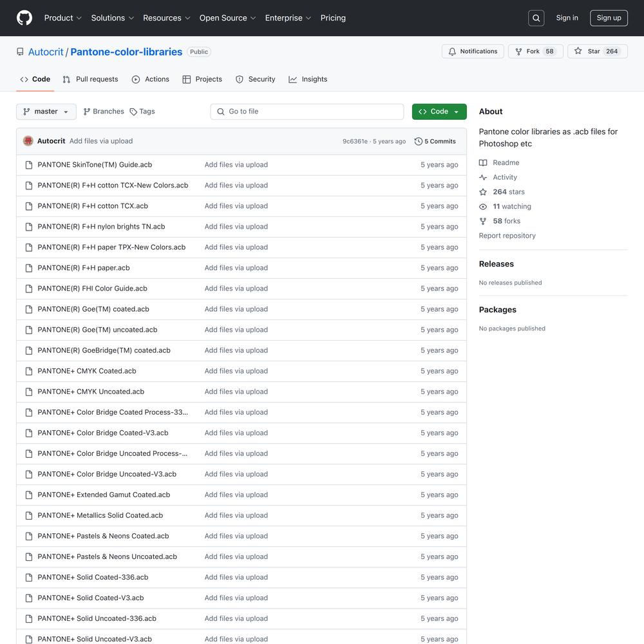Click file icon beside PANTONE+ Solid Coated-V3.acb
Screen dimensions: 644x644
point(29,598)
